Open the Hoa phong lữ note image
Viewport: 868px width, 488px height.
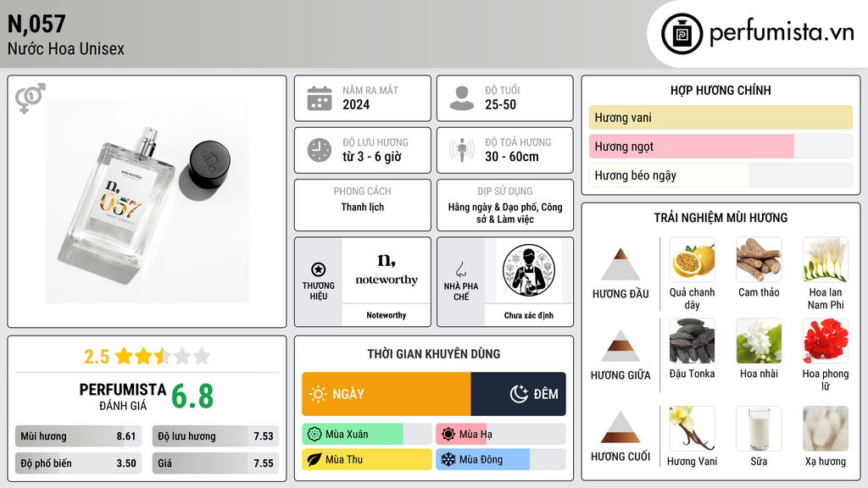[x=826, y=341]
